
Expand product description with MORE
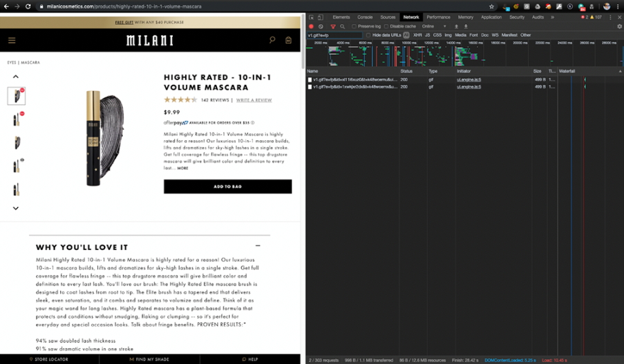click(x=182, y=169)
